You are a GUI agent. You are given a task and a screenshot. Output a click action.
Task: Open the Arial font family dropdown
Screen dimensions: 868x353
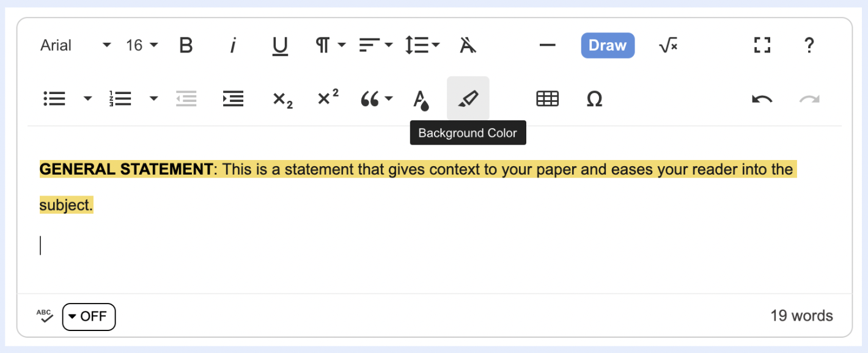[x=76, y=45]
